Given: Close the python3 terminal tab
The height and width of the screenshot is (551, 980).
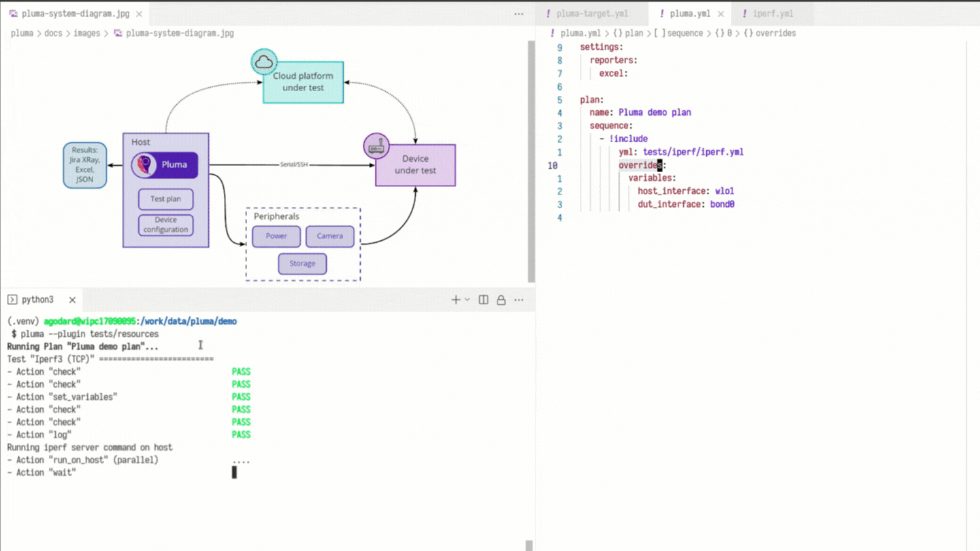Looking at the screenshot, I should coord(71,300).
